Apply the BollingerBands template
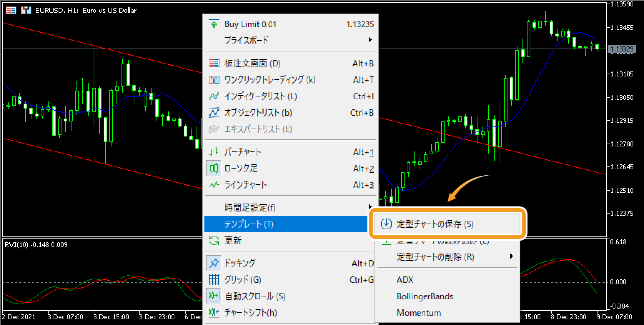Viewport: 644px width, 325px height. point(447,296)
